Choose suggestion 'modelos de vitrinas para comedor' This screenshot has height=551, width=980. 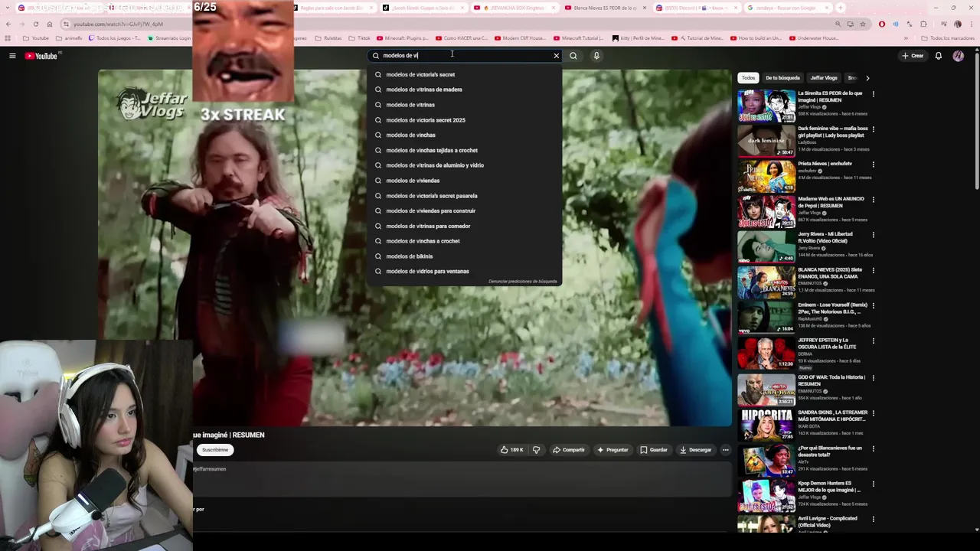click(464, 226)
